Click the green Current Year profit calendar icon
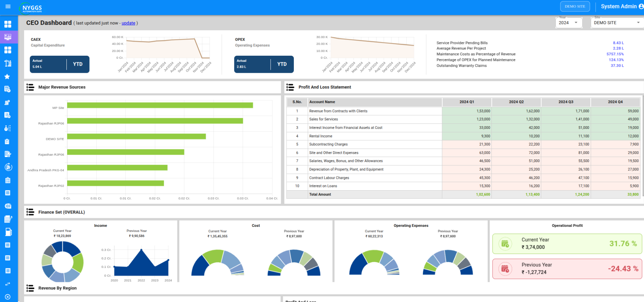 coord(505,244)
